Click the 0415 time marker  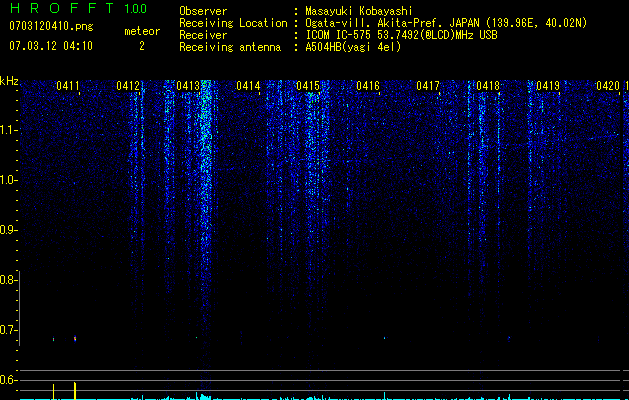pos(308,86)
